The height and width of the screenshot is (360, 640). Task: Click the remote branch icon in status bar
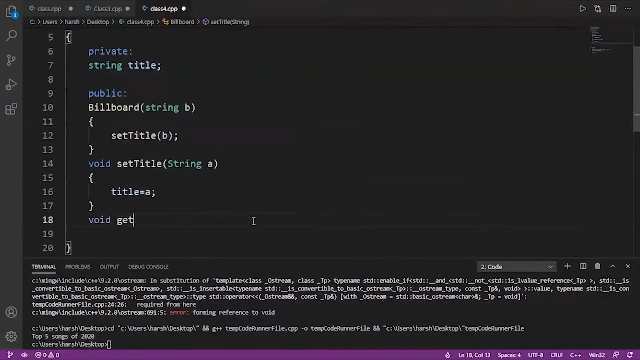pos(10,355)
